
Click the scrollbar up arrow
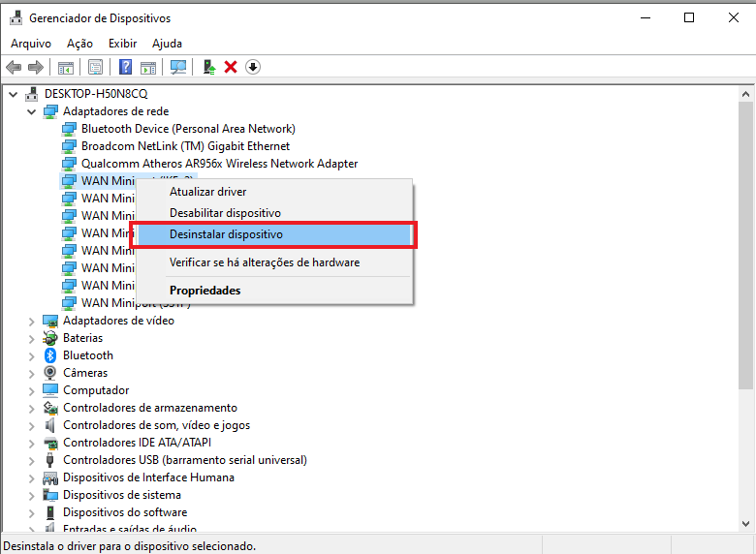[x=745, y=94]
